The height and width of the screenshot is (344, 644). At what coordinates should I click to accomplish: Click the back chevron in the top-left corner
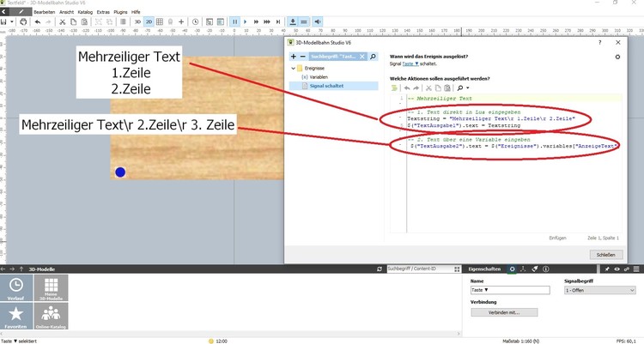(3, 11)
